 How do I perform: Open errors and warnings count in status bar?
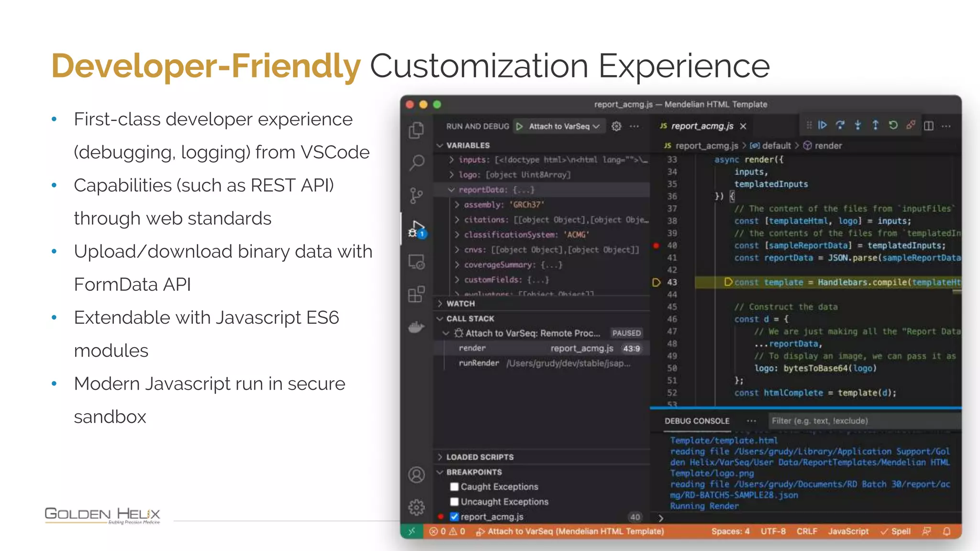(447, 531)
